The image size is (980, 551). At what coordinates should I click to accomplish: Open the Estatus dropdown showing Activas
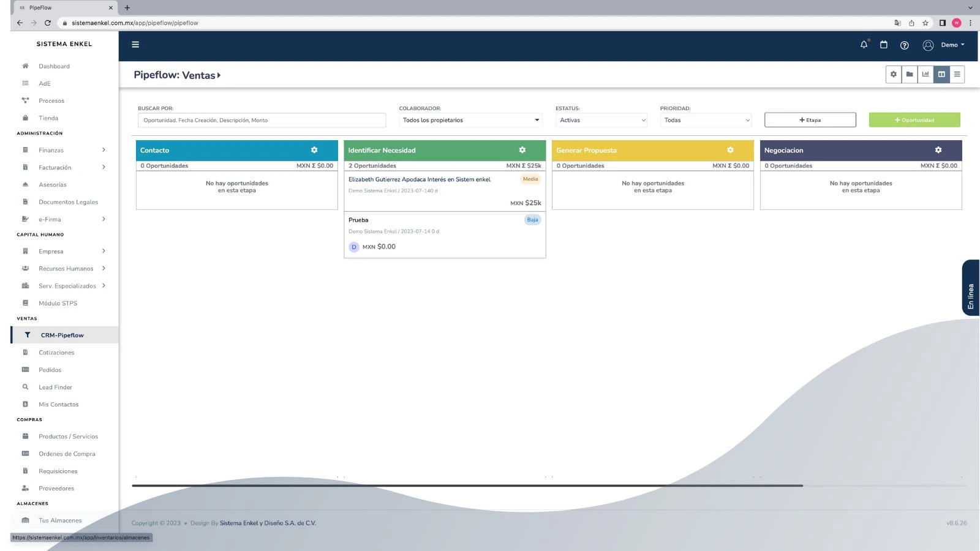602,120
